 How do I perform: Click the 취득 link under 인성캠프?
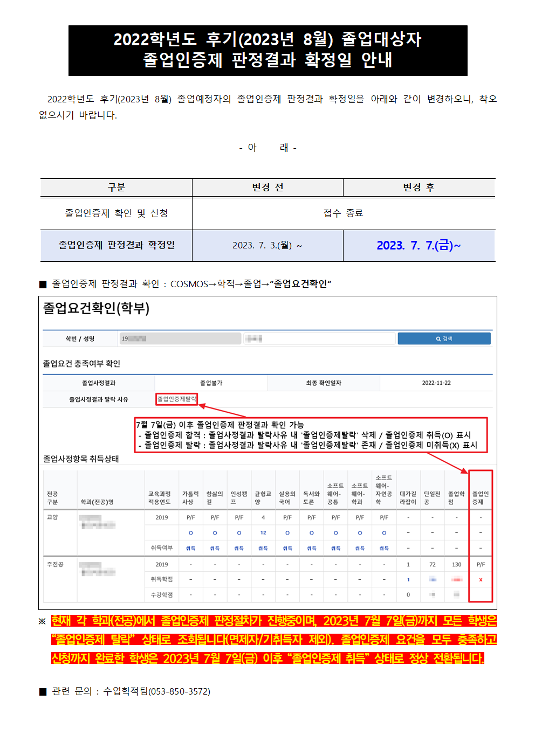pyautogui.click(x=239, y=548)
